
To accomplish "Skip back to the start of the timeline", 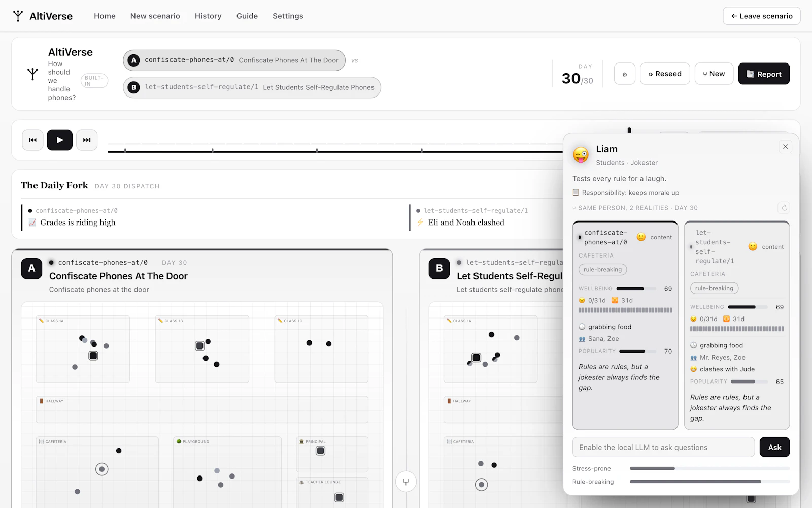I will (x=32, y=140).
